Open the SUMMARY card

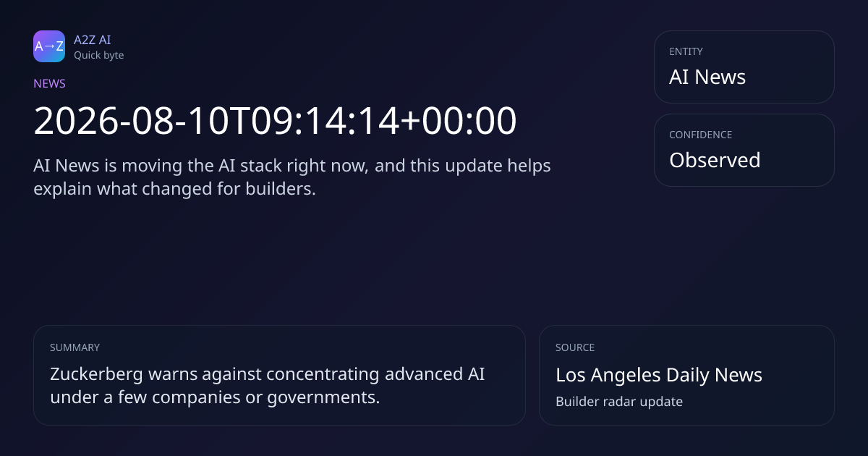point(279,375)
